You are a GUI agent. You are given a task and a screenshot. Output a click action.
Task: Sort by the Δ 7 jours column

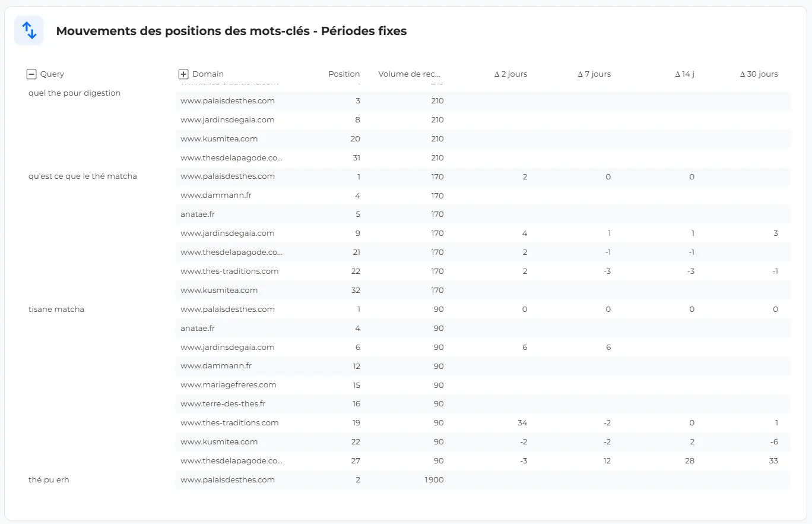click(594, 74)
